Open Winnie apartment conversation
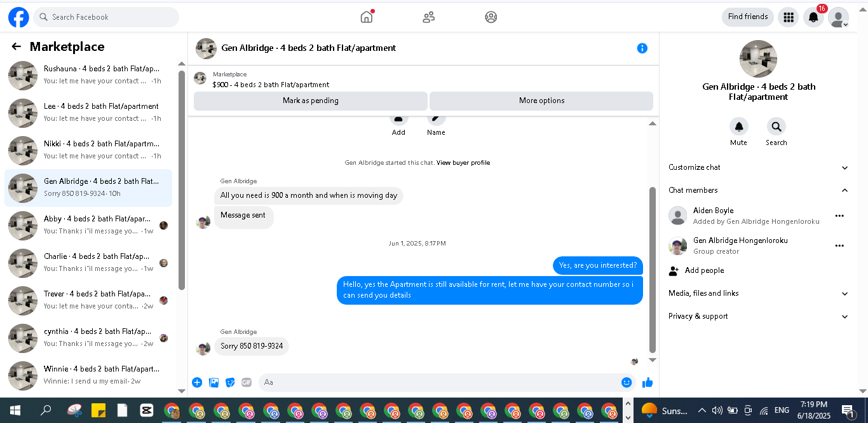Viewport: 868px width, 423px height. pos(88,375)
